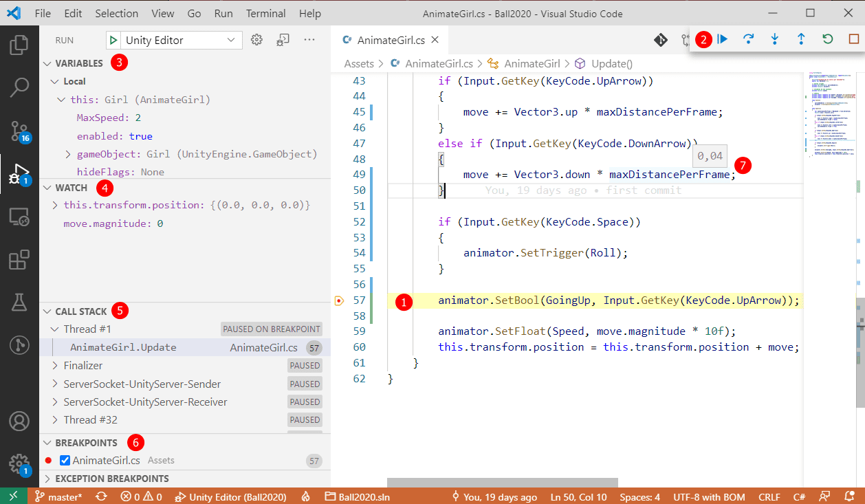Click the Continue debug button
The height and width of the screenshot is (504, 865).
click(722, 40)
